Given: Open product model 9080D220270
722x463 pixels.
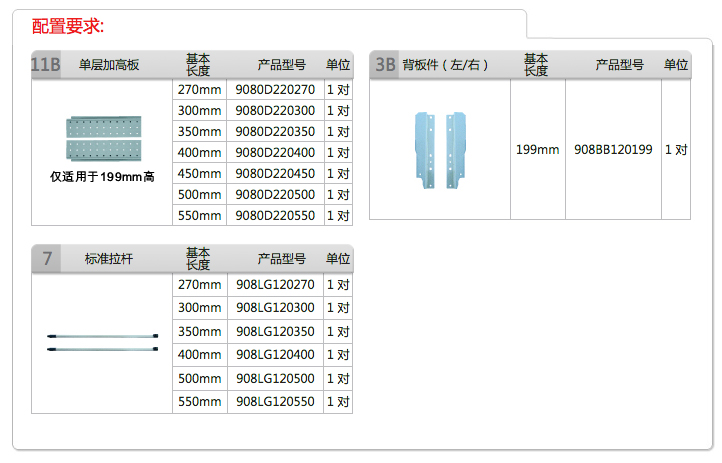Looking at the screenshot, I should (x=275, y=89).
